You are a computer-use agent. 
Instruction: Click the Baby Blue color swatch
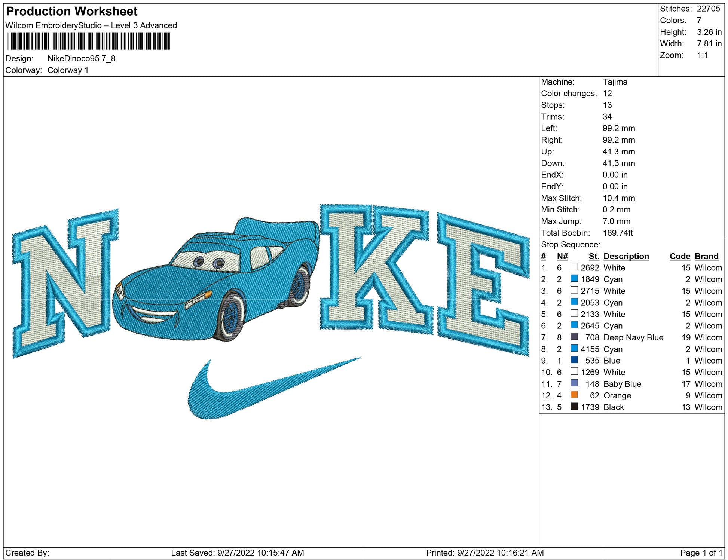(574, 383)
